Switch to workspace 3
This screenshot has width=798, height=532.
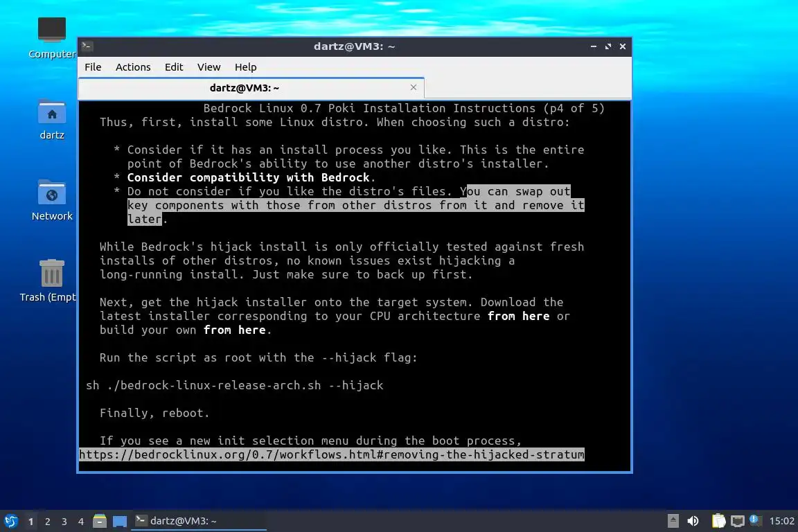(64, 522)
